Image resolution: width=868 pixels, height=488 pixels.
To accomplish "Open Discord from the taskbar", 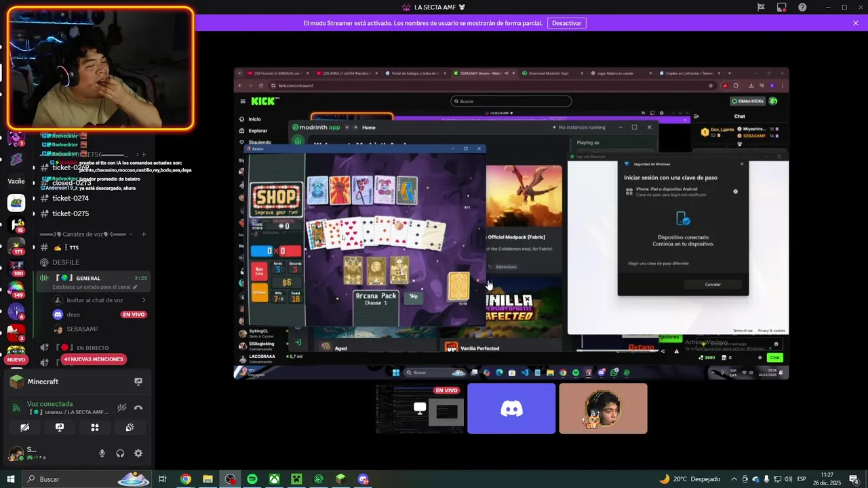I will (363, 479).
